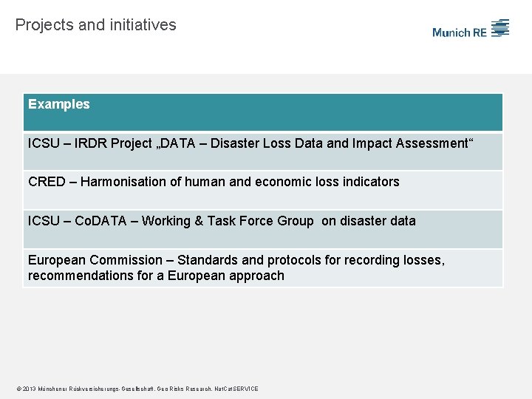Click recommendations for a European approach line

[156, 276]
